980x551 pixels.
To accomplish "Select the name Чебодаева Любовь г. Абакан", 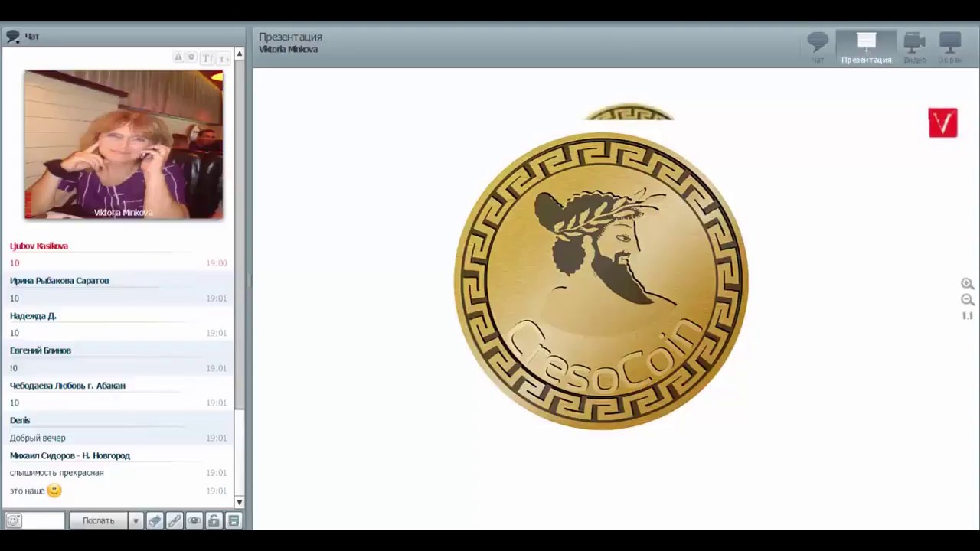I will coord(67,386).
